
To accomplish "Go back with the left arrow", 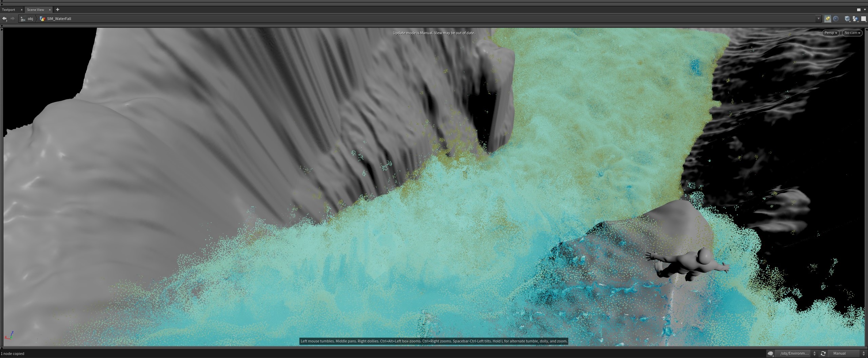I will tap(4, 19).
